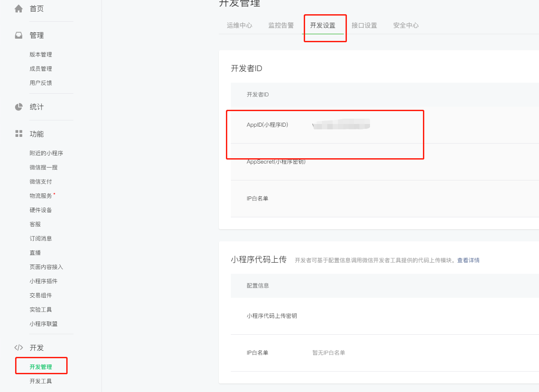The width and height of the screenshot is (539, 392).
Task: Go to the 接口设置 tab
Action: [364, 25]
